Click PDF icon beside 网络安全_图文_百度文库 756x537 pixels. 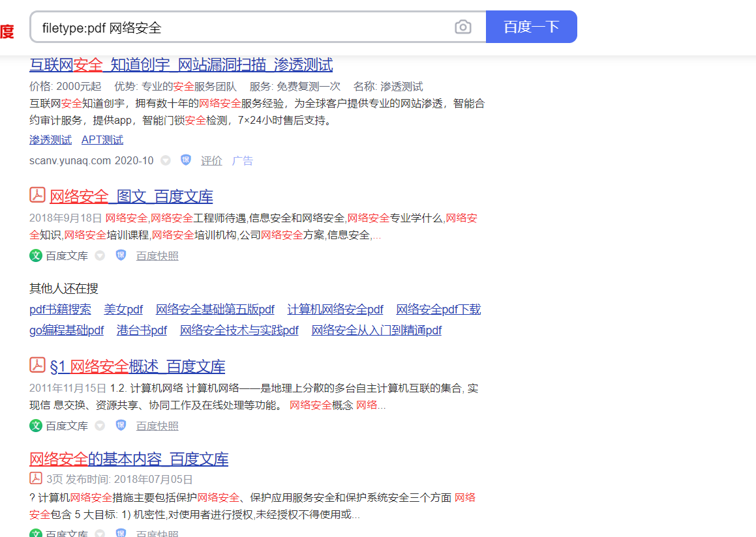point(37,195)
